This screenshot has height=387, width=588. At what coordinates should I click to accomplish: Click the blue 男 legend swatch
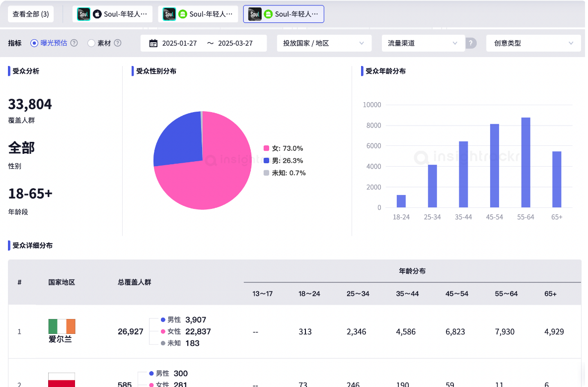pyautogui.click(x=266, y=161)
